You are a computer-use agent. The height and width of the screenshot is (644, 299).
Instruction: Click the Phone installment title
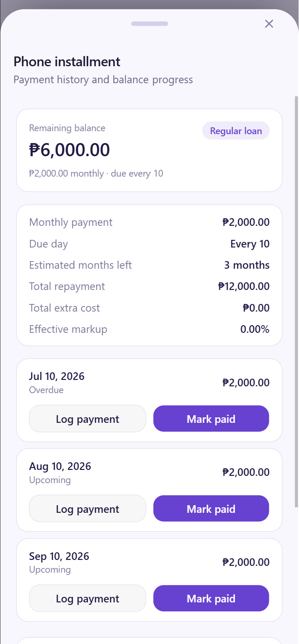67,62
